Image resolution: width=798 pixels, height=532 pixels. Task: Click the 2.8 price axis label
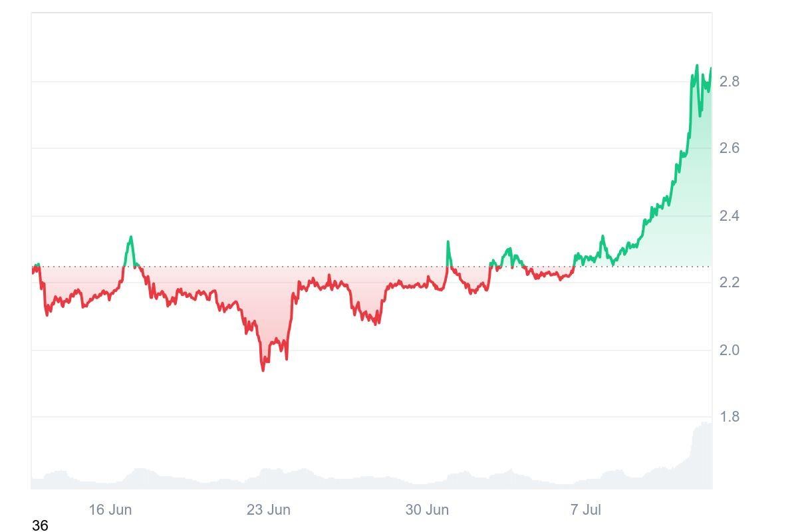[x=730, y=82]
